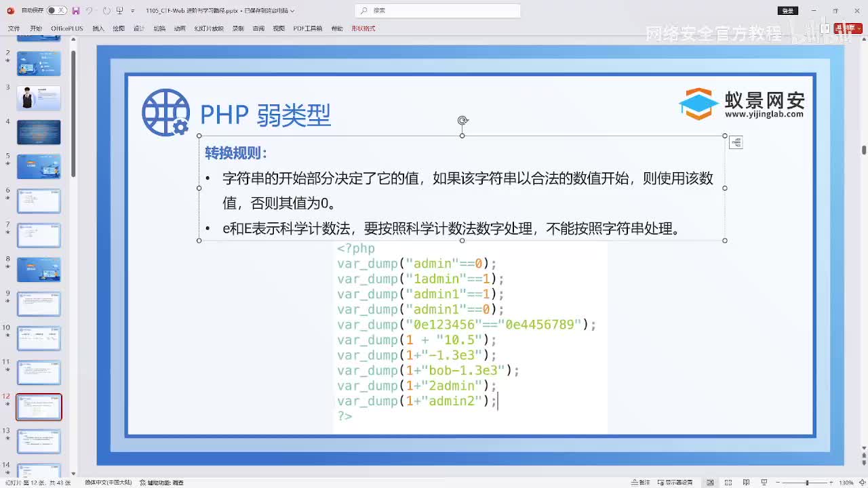Open the PDF工具箱 tab
The width and height of the screenshot is (868, 488).
coord(308,28)
